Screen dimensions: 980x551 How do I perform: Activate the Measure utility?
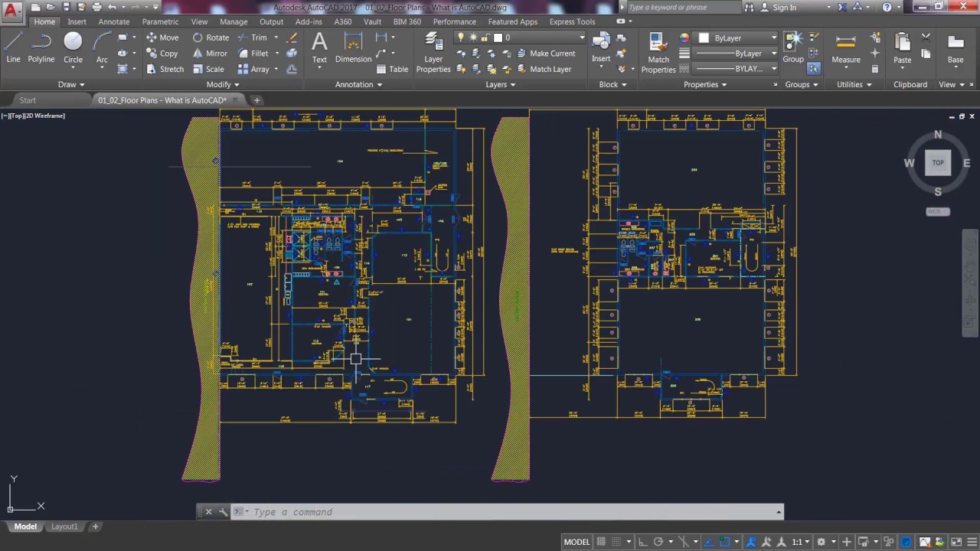point(846,47)
